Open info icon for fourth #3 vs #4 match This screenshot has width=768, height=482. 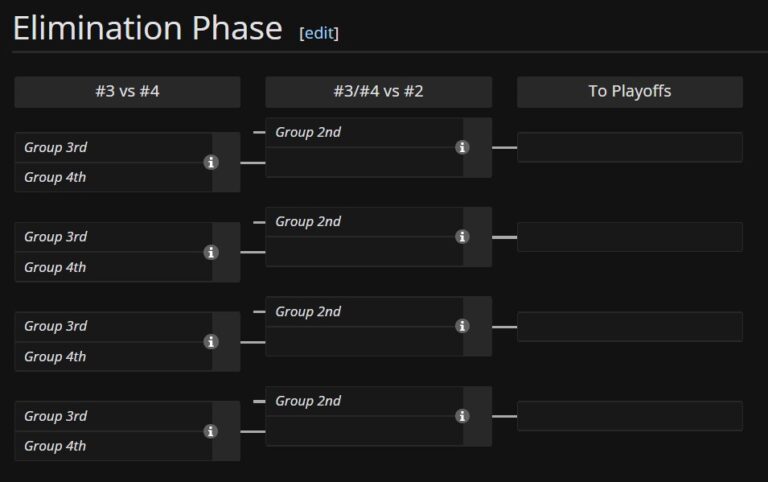pyautogui.click(x=211, y=431)
